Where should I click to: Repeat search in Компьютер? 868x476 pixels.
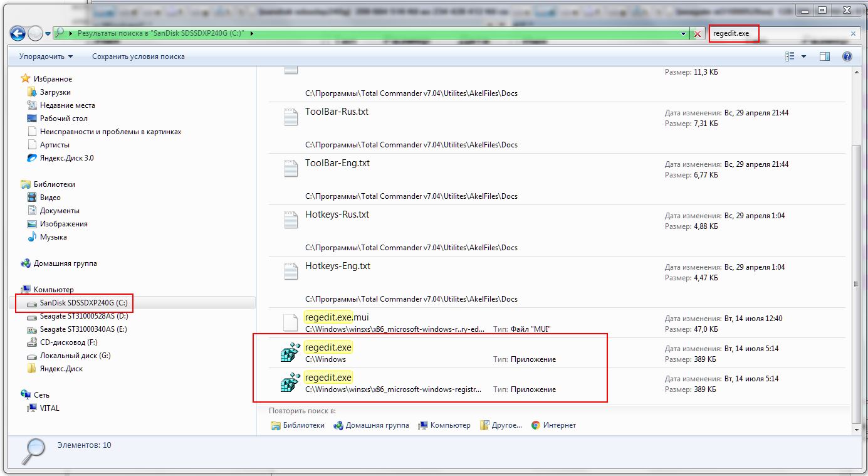444,425
